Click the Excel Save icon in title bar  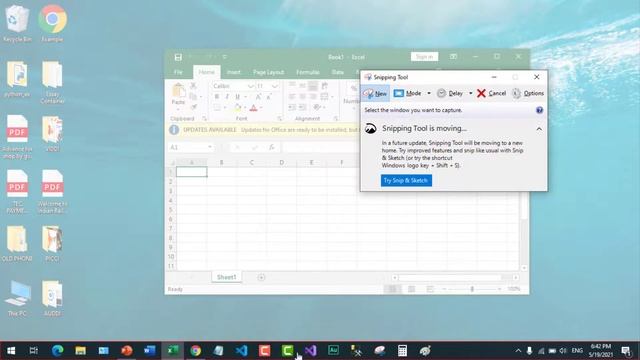click(x=178, y=57)
